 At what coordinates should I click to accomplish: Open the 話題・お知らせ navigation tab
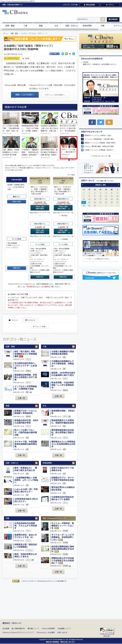72,25
